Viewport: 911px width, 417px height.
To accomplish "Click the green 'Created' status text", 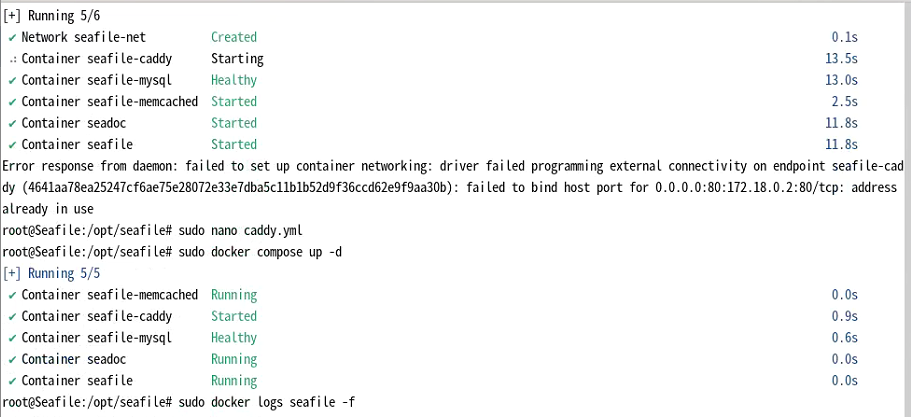I will [234, 37].
